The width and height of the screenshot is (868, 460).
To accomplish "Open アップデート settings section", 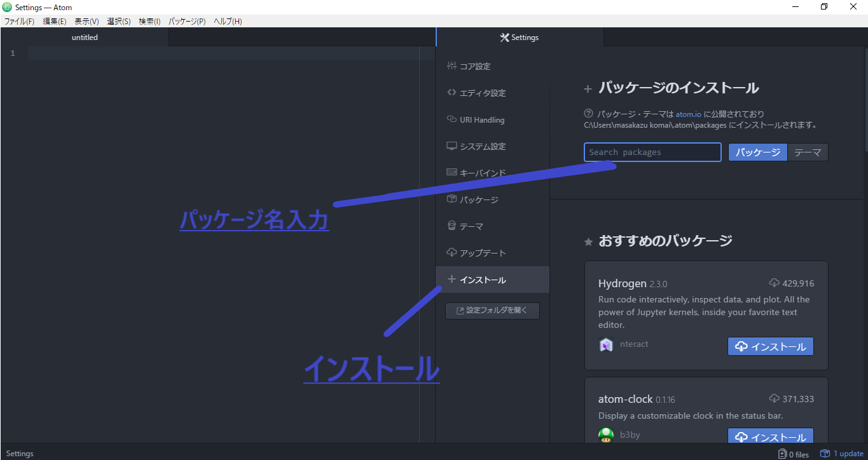I will (492, 253).
